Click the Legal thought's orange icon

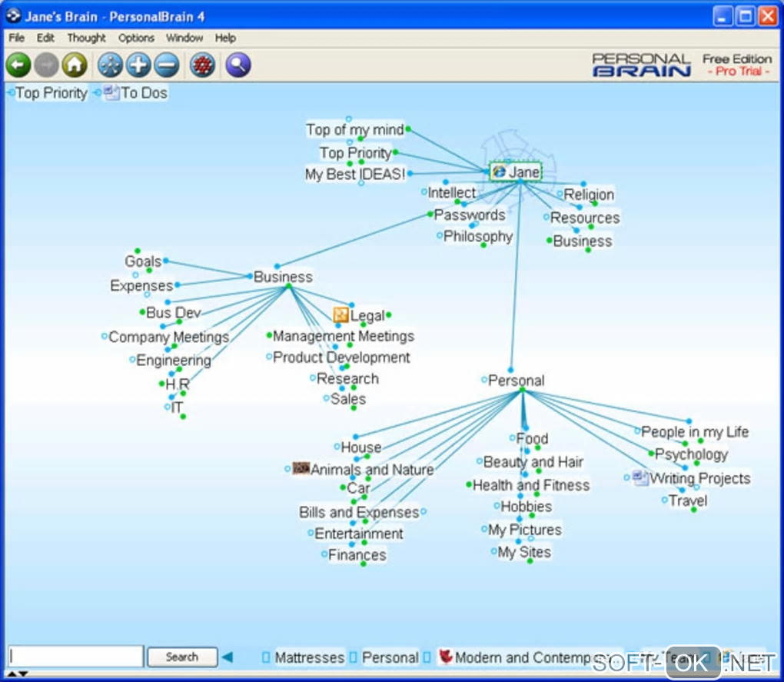(x=341, y=314)
